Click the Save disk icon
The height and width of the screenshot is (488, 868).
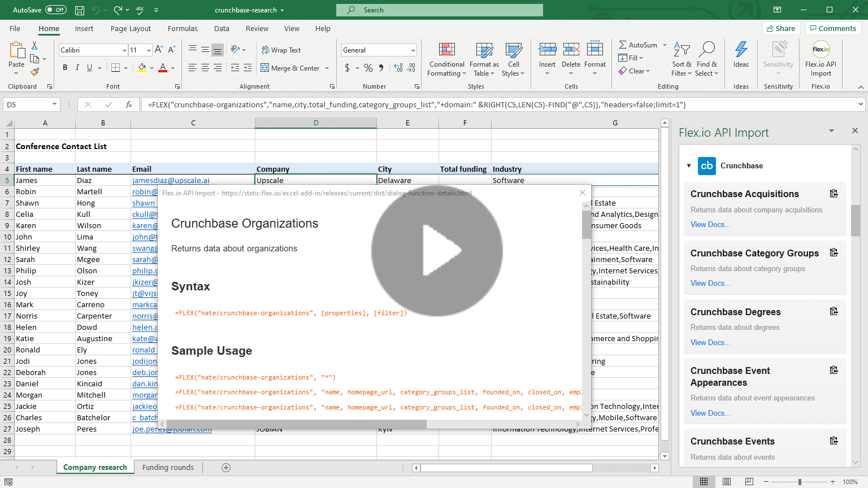(80, 10)
